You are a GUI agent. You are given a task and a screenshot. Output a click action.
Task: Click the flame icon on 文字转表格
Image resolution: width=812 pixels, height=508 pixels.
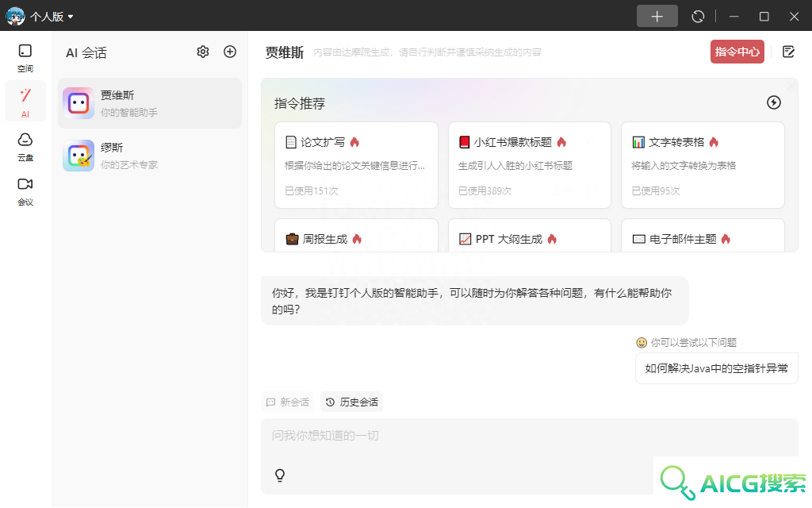point(714,142)
